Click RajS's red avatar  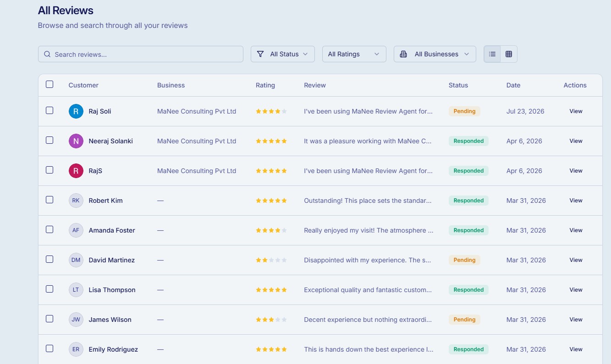76,171
